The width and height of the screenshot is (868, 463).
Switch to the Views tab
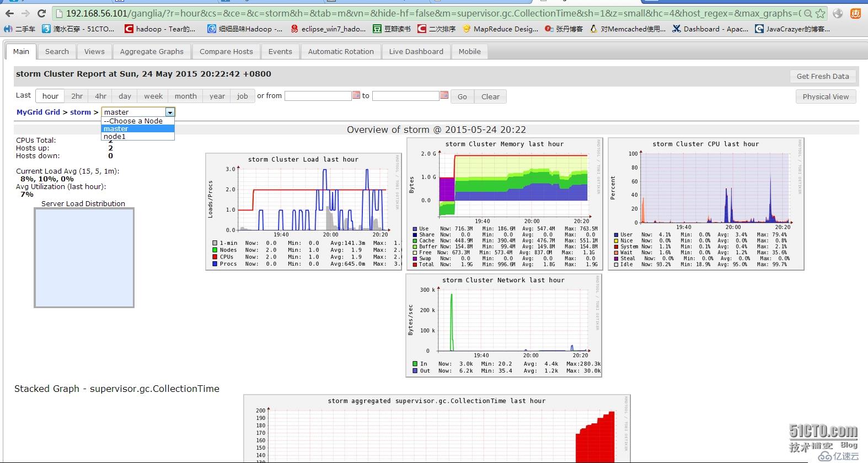pyautogui.click(x=94, y=51)
